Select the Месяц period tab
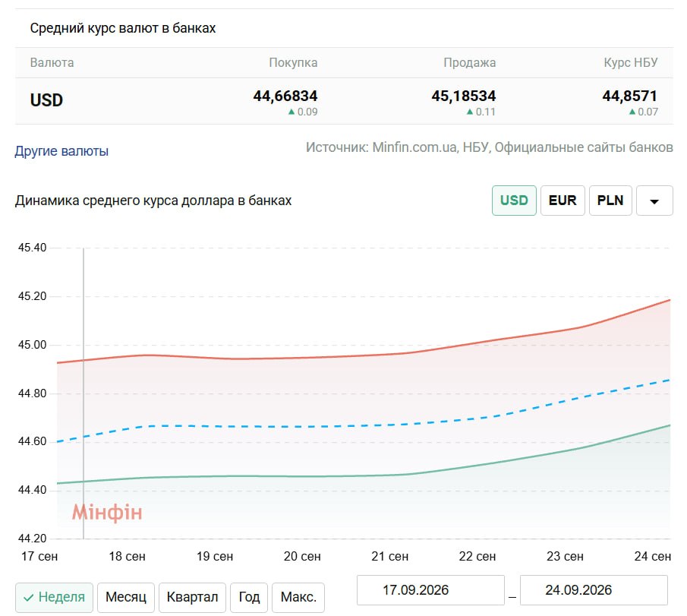Image resolution: width=687 pixels, height=616 pixels. click(126, 597)
